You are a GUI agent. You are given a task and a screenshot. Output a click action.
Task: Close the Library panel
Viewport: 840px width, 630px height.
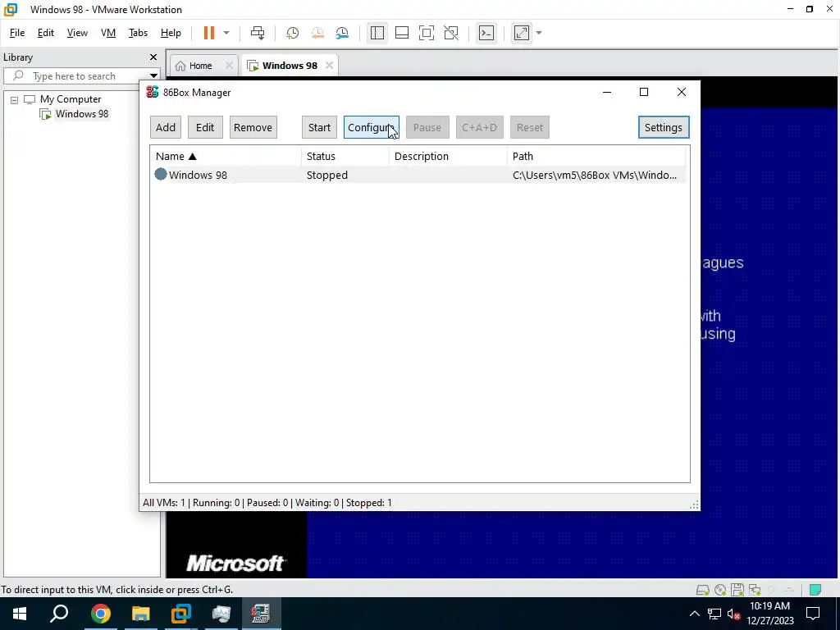coord(153,57)
